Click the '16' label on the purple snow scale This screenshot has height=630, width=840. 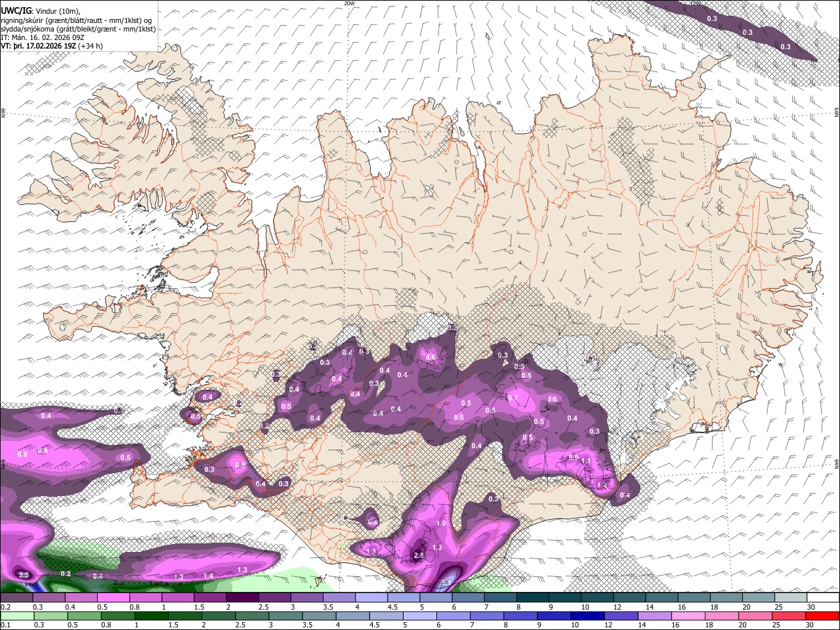[x=681, y=607]
